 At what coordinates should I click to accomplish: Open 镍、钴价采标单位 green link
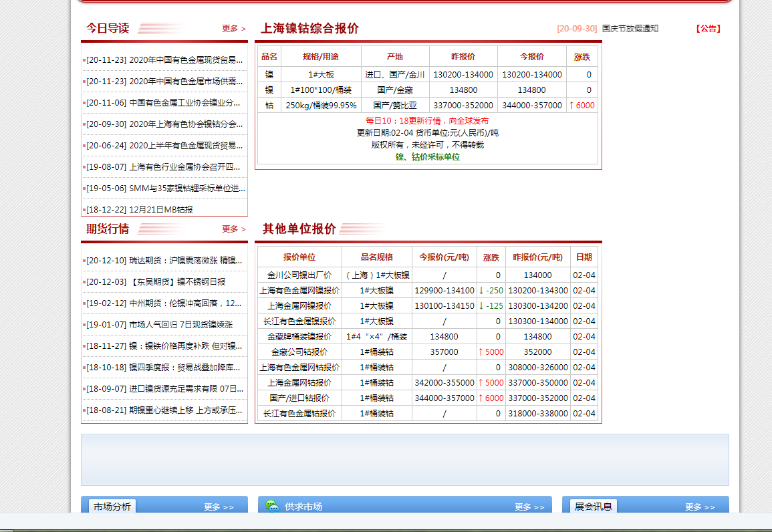pyautogui.click(x=428, y=157)
